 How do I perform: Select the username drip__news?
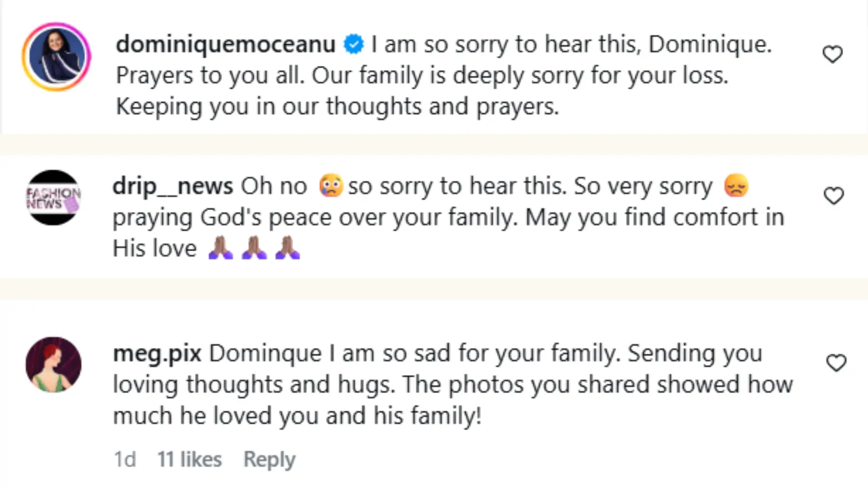coord(173,186)
